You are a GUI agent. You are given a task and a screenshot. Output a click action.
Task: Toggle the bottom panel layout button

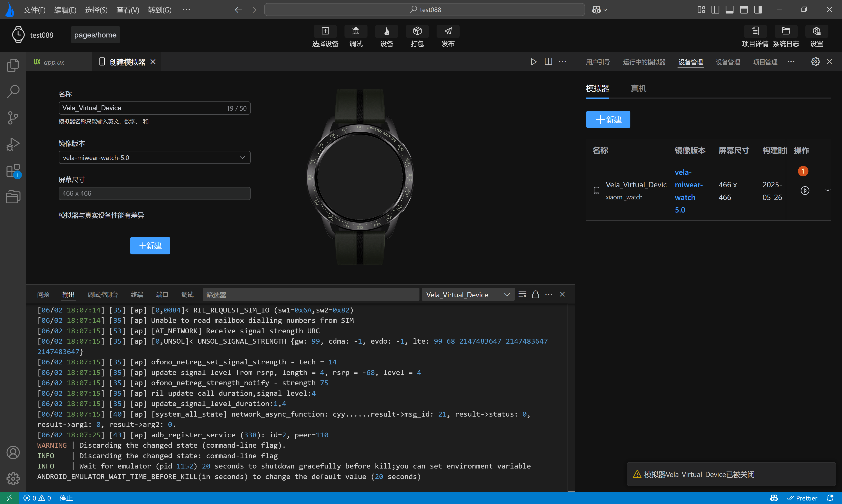729,9
